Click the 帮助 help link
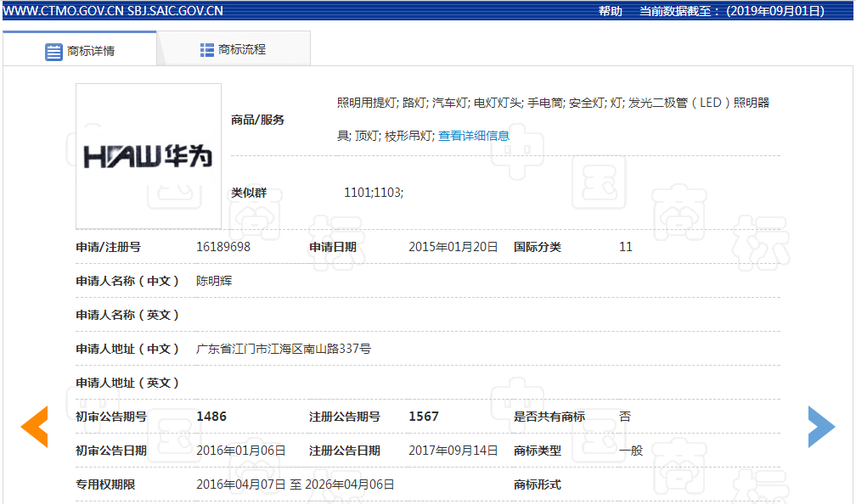This screenshot has height=504, width=856. (611, 11)
